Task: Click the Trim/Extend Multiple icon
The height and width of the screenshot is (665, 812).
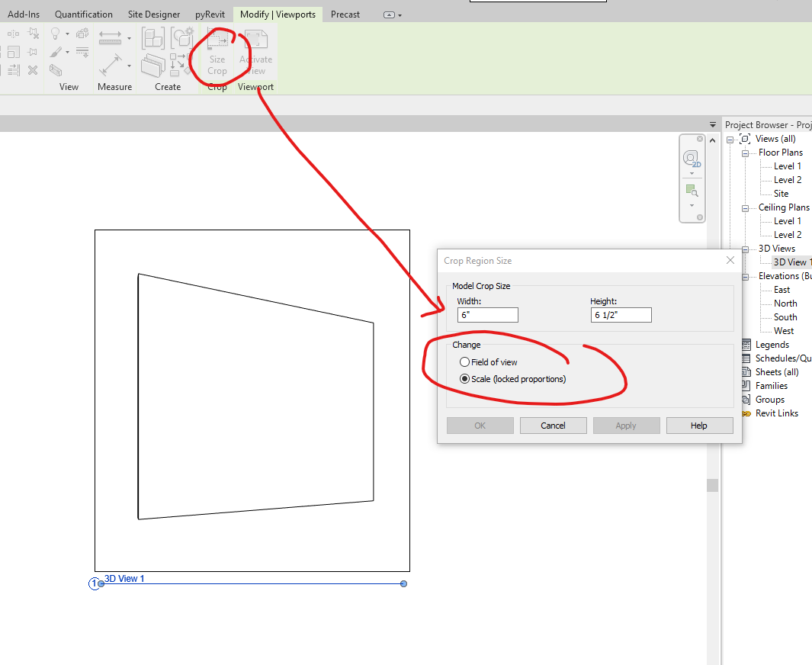Action: pos(14,70)
